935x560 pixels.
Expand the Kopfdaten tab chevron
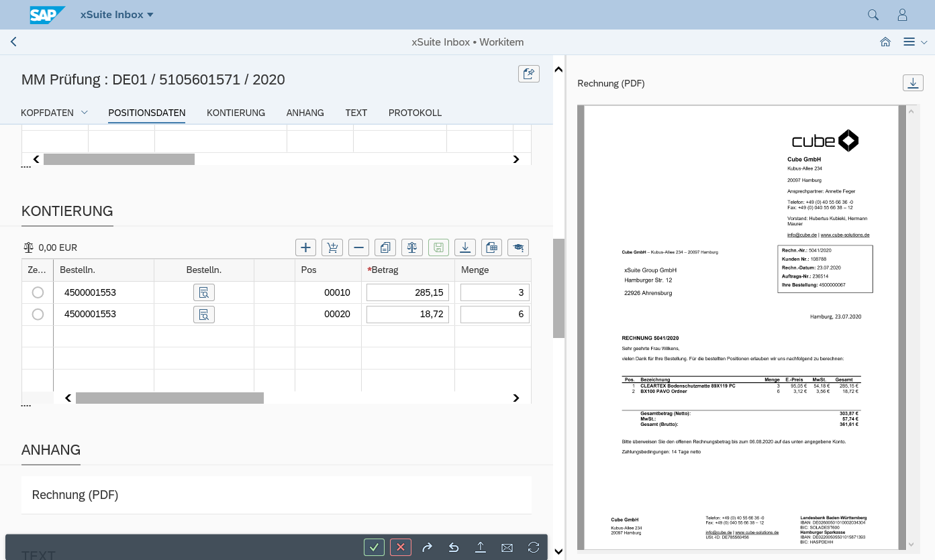pos(85,112)
